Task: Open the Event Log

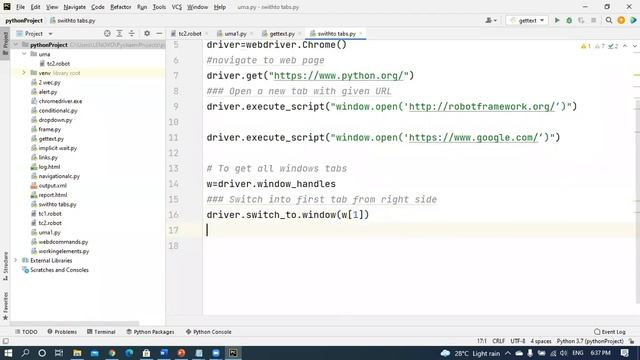Action: pyautogui.click(x=610, y=332)
